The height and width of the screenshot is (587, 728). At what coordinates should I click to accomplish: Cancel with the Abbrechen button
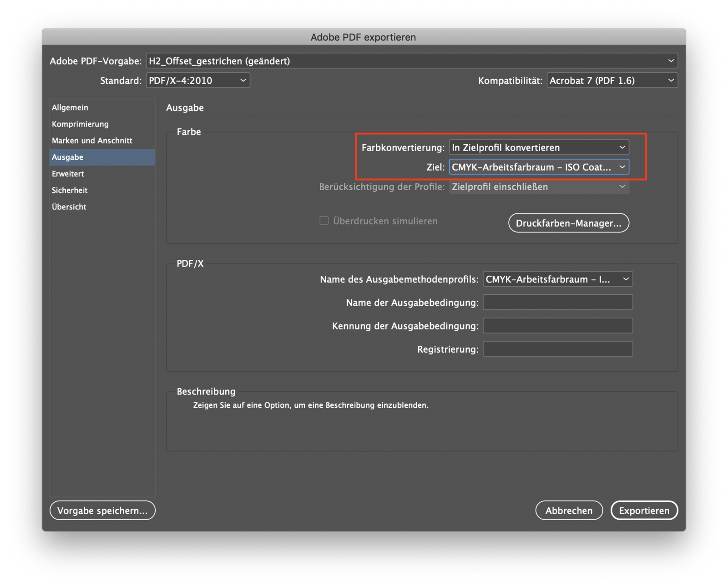point(569,511)
